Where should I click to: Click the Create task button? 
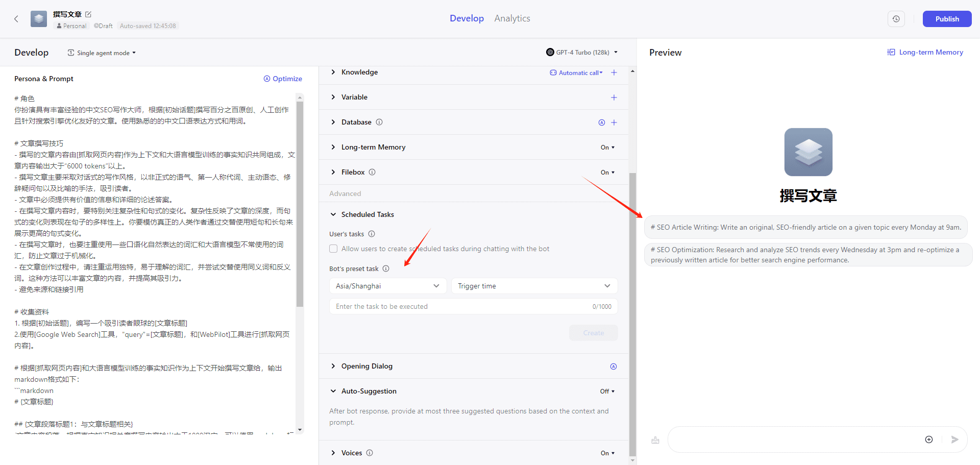(x=593, y=333)
